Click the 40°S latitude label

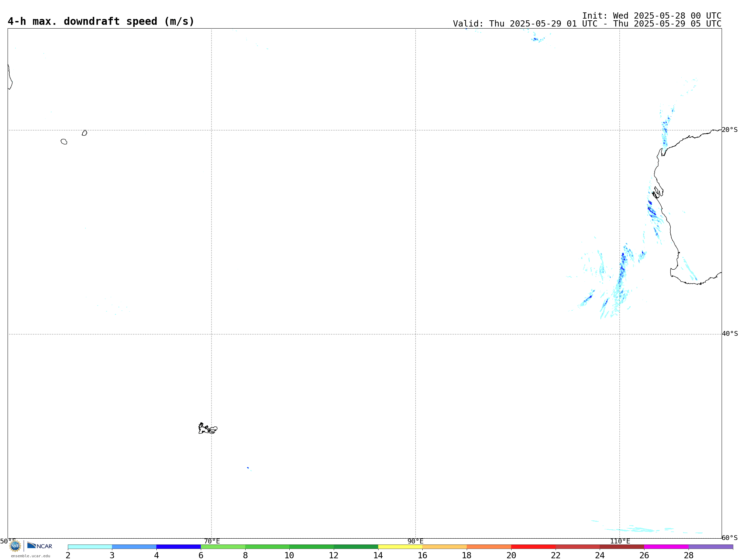pos(730,334)
